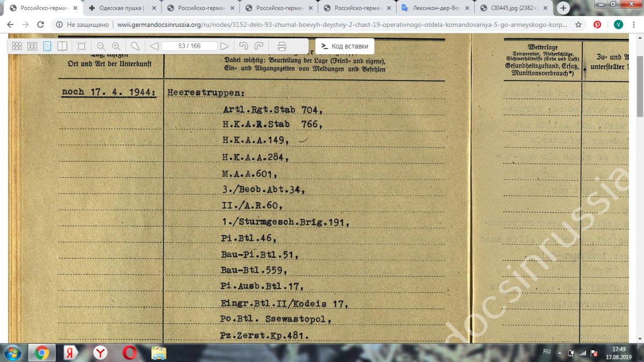This screenshot has height=362, width=644.
Task: Click the page number field 53 / 166
Action: coord(189,46)
